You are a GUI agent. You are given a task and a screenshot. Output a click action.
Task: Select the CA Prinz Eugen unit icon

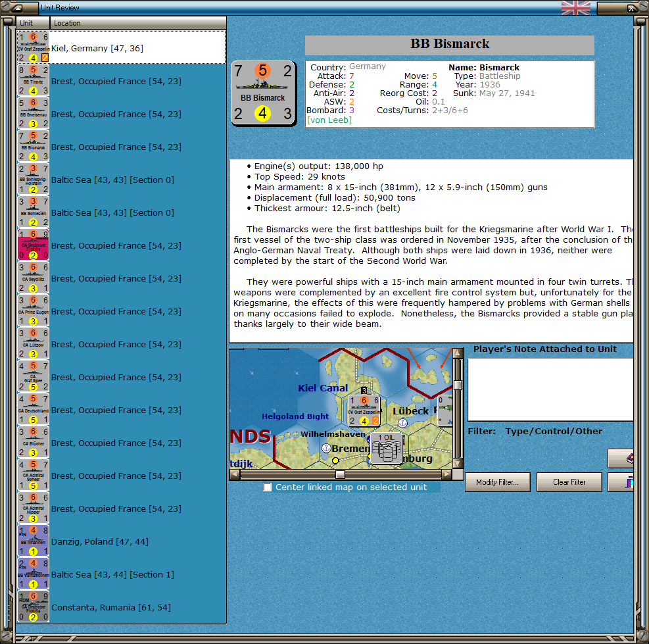tap(33, 311)
